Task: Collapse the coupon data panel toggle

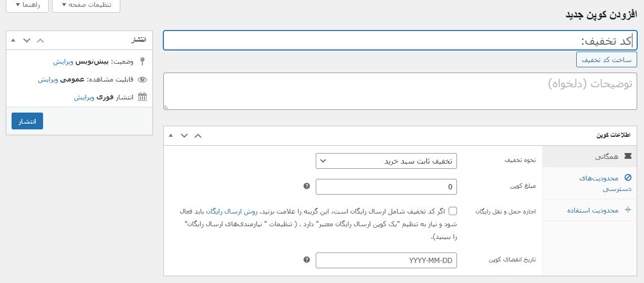Action: 170,136
